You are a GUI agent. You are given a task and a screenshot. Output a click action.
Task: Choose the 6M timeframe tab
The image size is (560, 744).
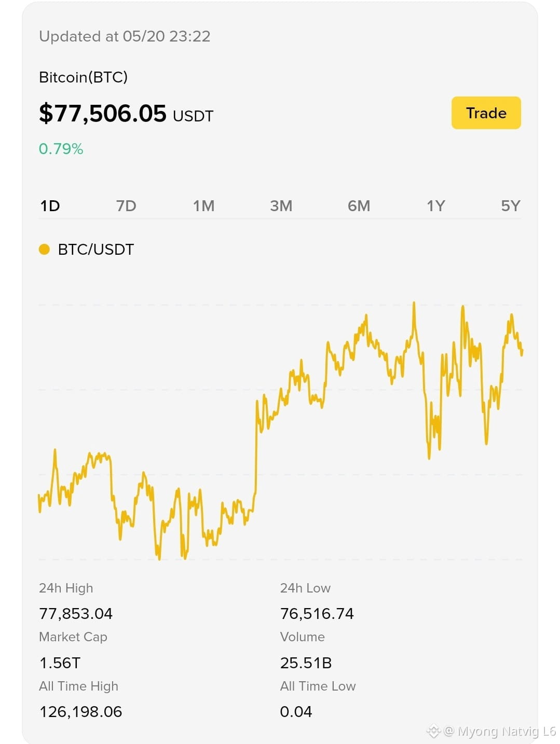coord(359,206)
